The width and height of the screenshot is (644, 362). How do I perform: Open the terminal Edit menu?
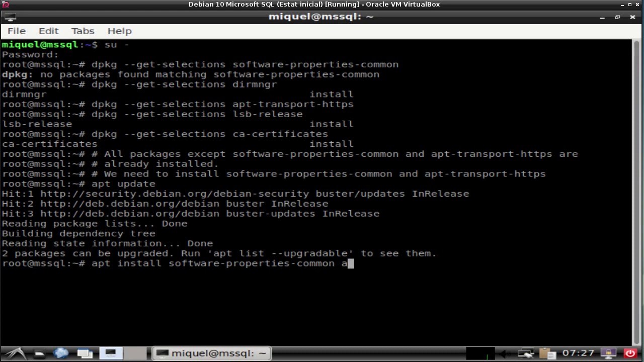pyautogui.click(x=49, y=31)
